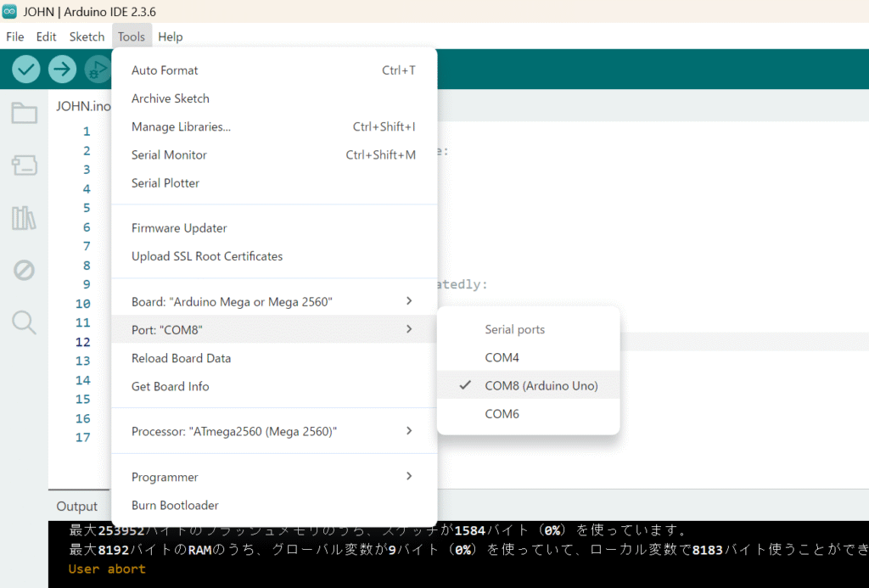Image resolution: width=869 pixels, height=588 pixels.
Task: Click the Upload arrow button
Action: 62,70
